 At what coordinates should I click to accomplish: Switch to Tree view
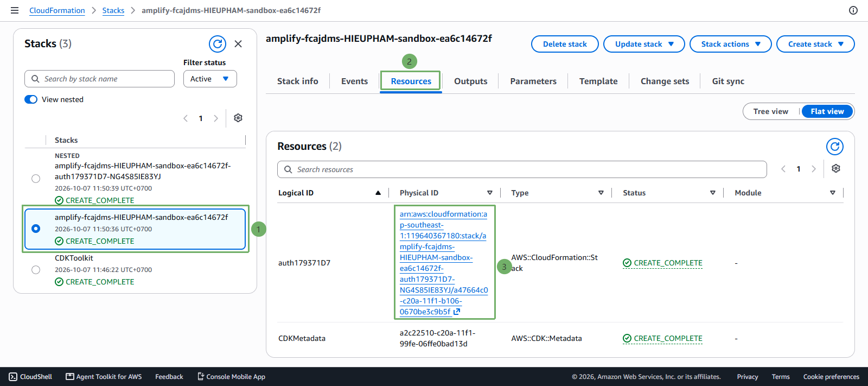pyautogui.click(x=771, y=111)
